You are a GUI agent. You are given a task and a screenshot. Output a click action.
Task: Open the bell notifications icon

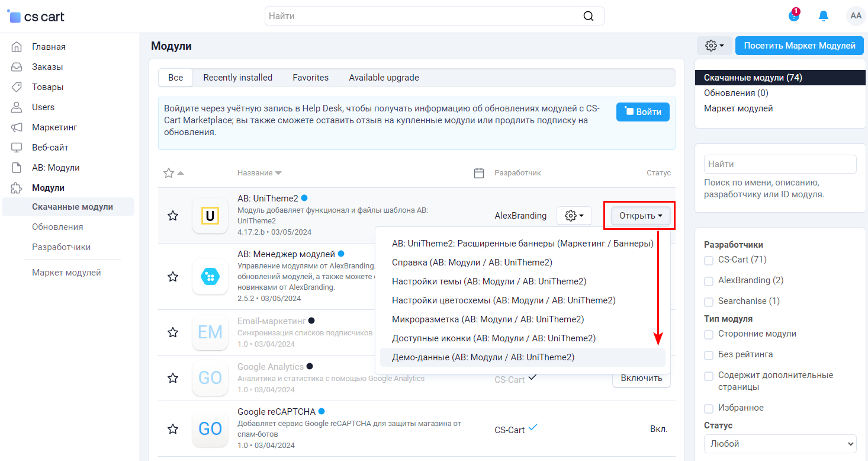pyautogui.click(x=824, y=16)
